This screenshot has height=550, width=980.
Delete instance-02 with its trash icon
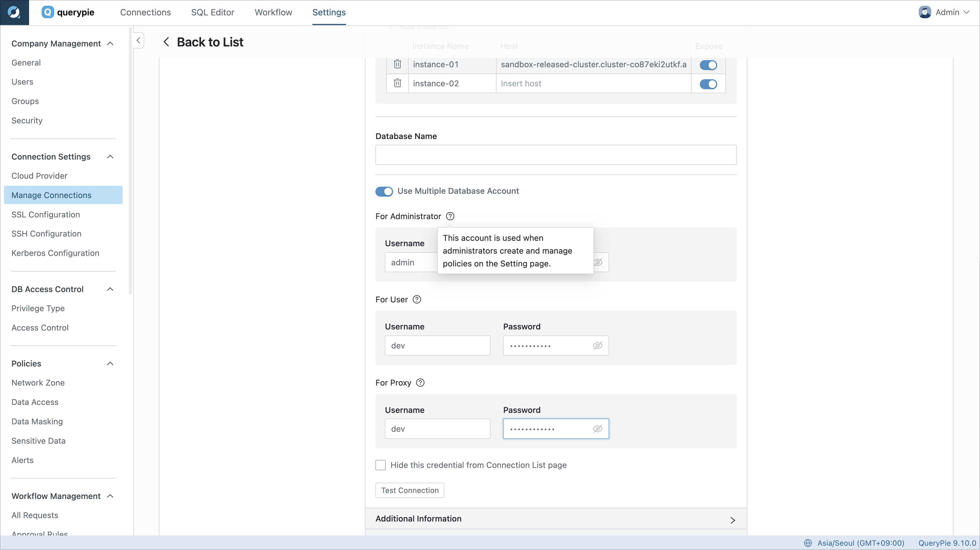click(397, 83)
